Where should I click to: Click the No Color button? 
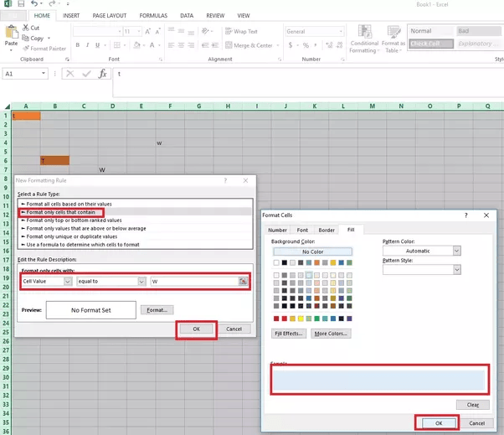pos(313,251)
